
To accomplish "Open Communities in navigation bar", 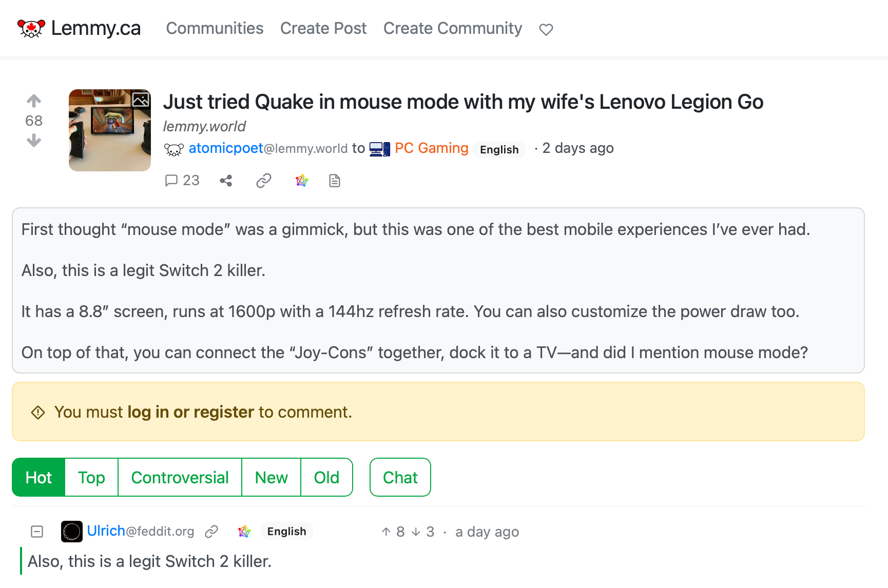I will pyautogui.click(x=215, y=28).
